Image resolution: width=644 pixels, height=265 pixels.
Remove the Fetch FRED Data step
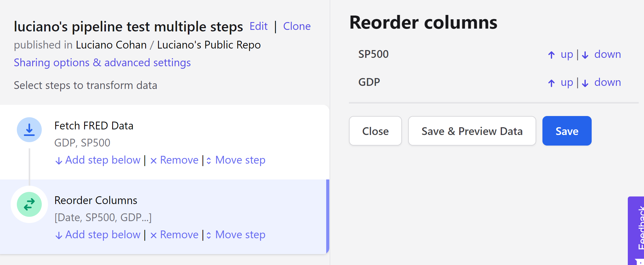click(174, 160)
